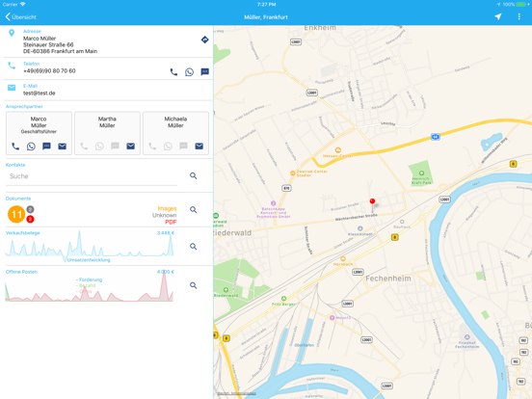Search Kontakte with magnifier icon
The image size is (532, 399).
[x=194, y=175]
